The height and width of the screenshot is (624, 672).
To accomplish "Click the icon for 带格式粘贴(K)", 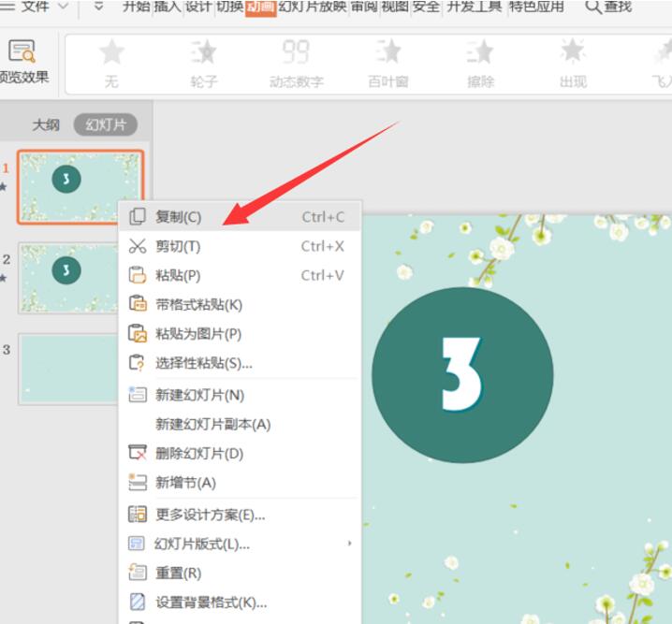I will (138, 304).
